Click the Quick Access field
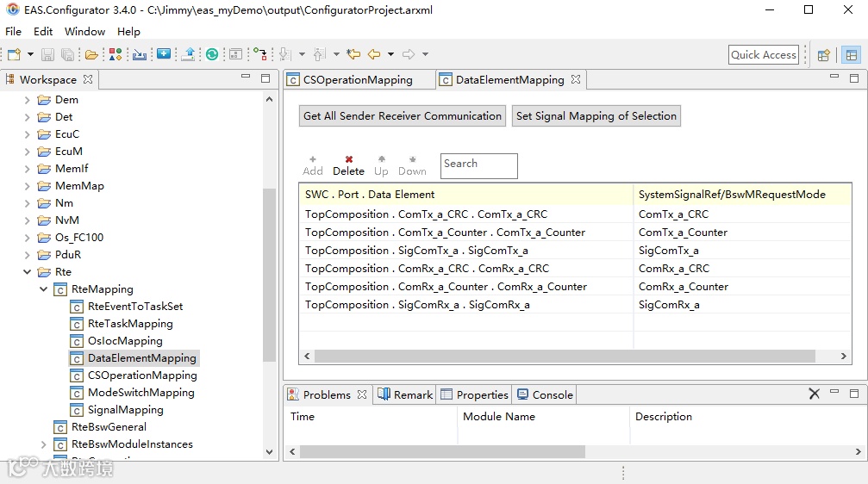Viewport: 868px width, 484px height. [764, 55]
